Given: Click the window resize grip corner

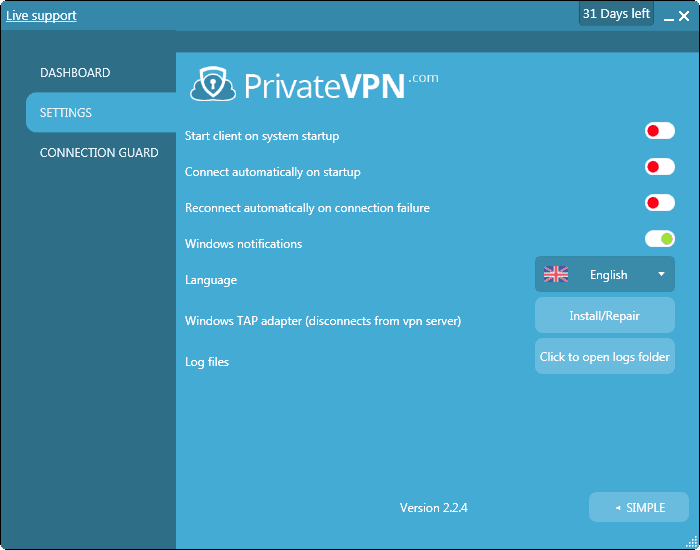Looking at the screenshot, I should coord(692,542).
